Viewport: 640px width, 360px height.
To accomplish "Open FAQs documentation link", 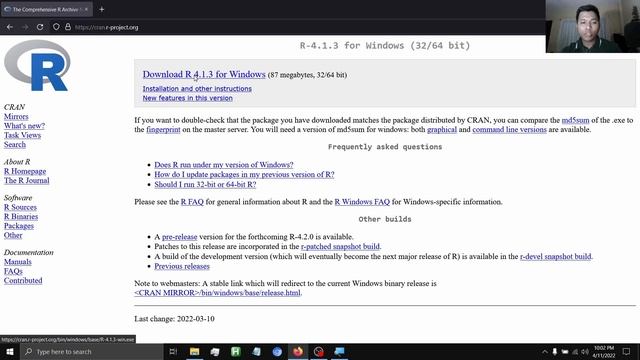I will (13, 271).
